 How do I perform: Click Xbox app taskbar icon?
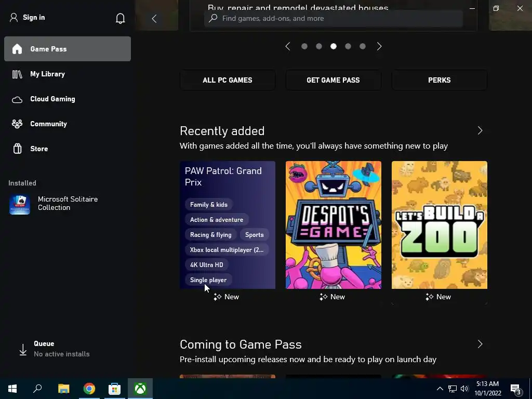click(x=140, y=389)
